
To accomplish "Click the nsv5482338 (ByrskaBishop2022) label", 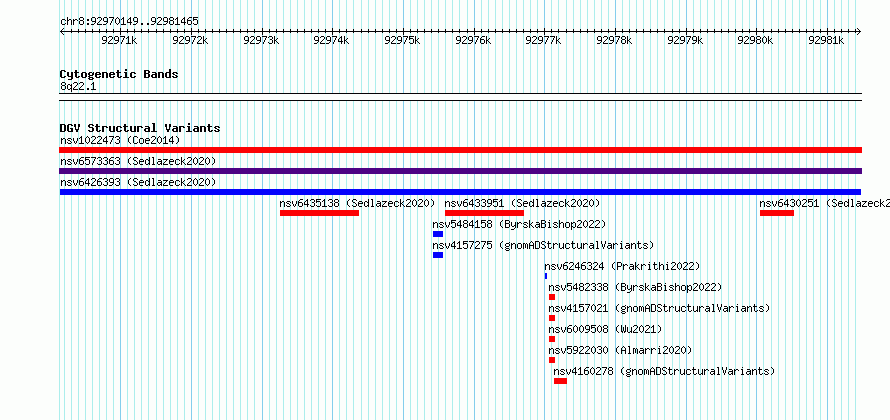I will 635,287.
